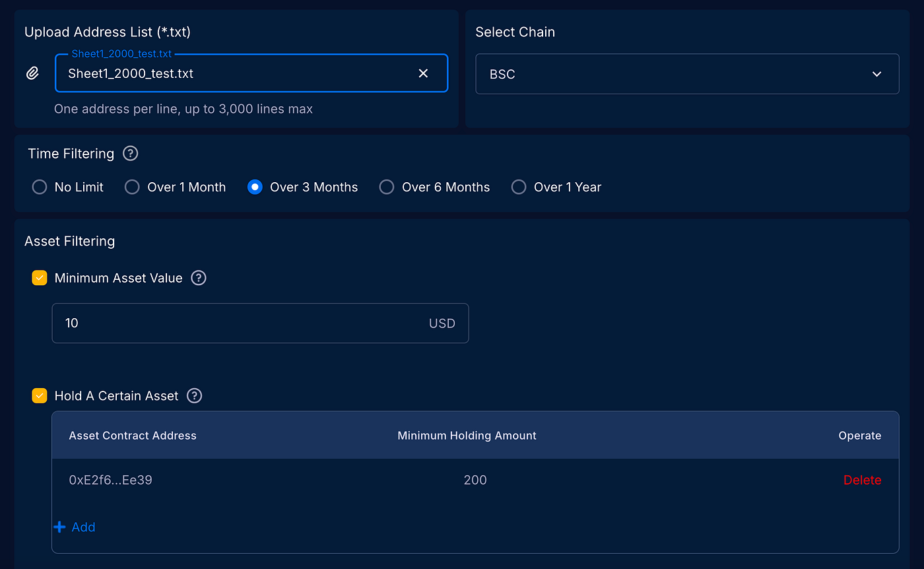924x569 pixels.
Task: Click the chevron arrow in chain selector
Action: [876, 74]
